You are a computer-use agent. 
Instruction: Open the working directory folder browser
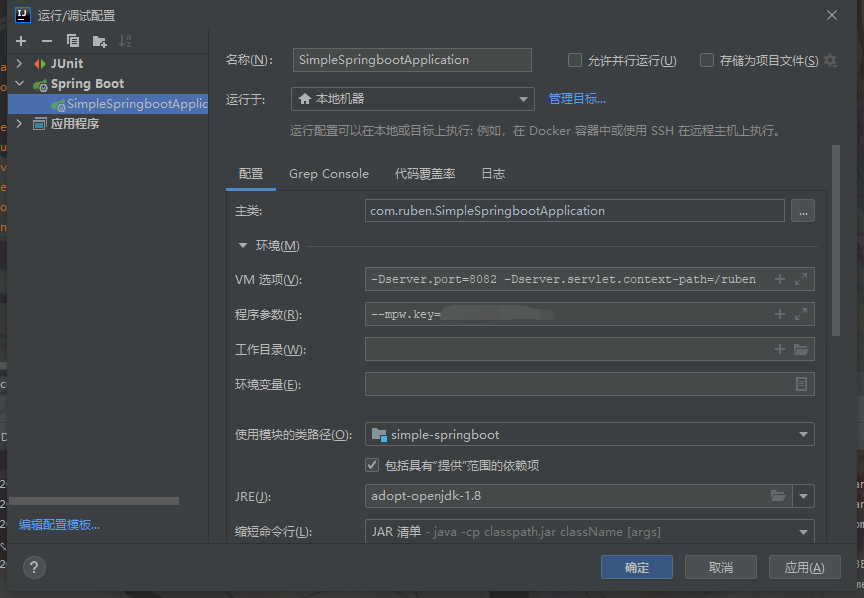(800, 350)
